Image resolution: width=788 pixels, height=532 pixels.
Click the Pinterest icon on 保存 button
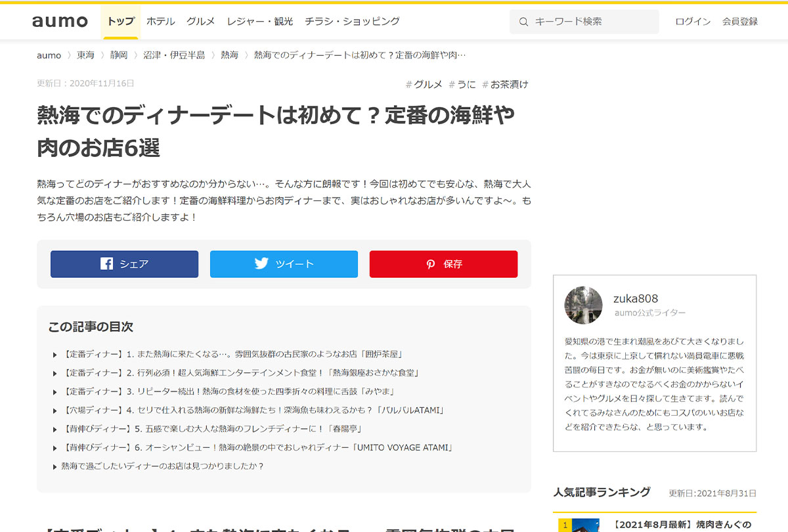coord(431,264)
